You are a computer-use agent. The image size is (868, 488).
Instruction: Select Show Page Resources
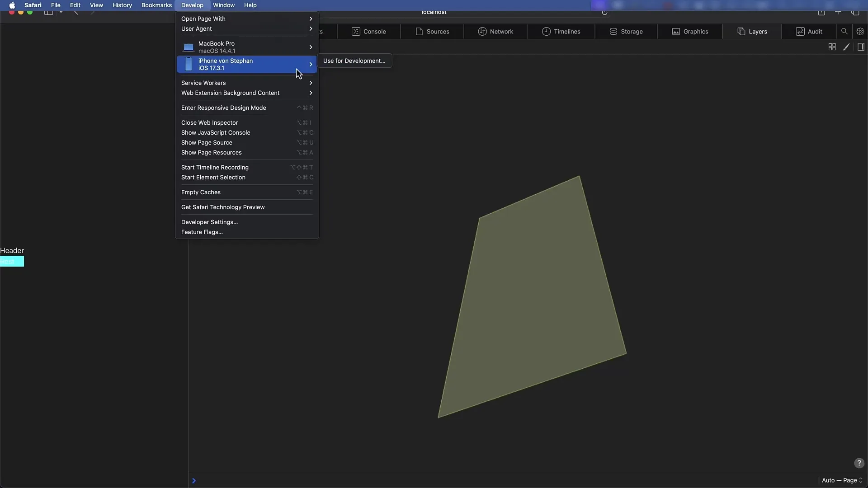point(247,152)
